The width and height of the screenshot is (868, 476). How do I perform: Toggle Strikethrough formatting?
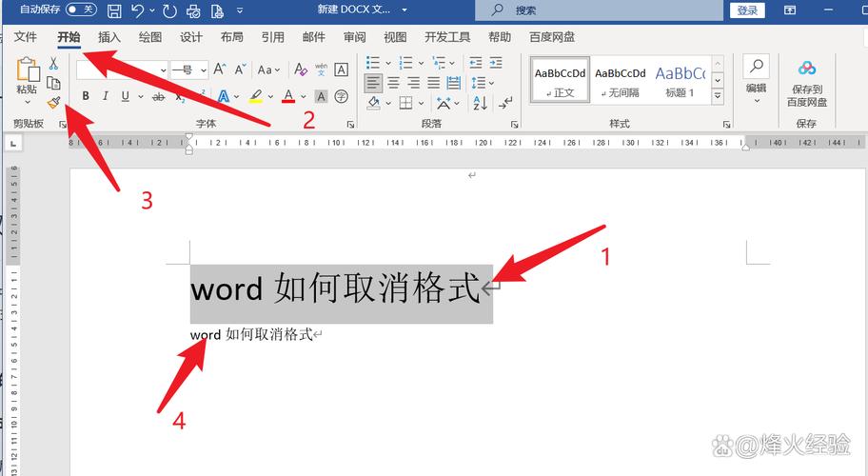click(x=158, y=97)
